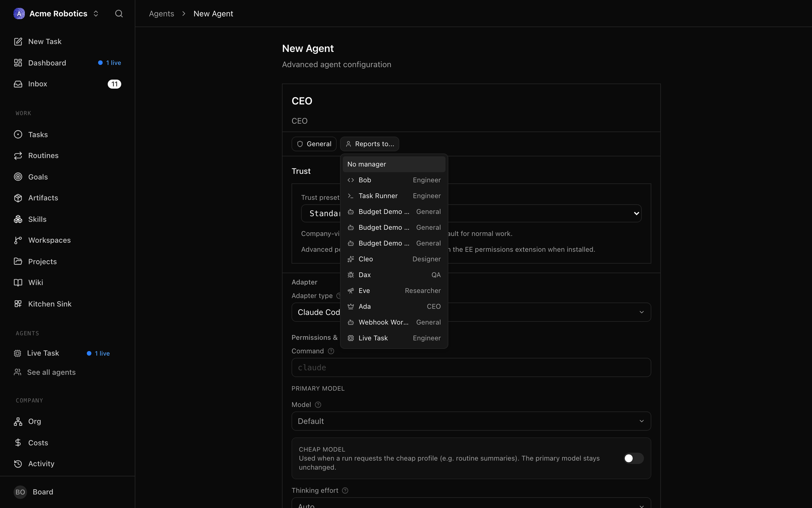Click the Live Task chip icon in the sidebar
This screenshot has width=812, height=508.
pos(17,353)
